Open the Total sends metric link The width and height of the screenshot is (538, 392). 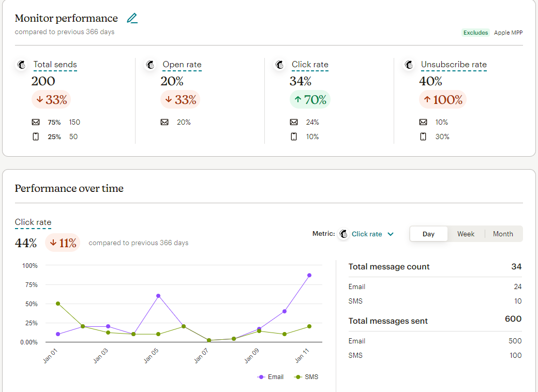(55, 65)
